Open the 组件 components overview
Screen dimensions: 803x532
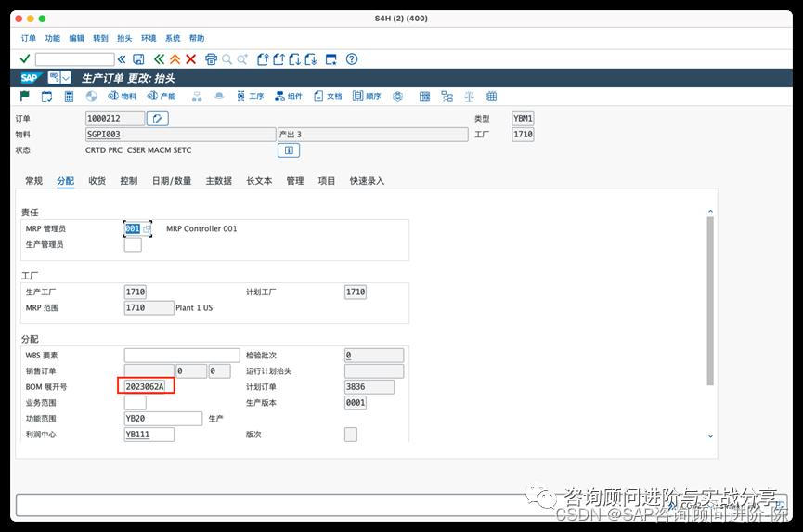[289, 97]
